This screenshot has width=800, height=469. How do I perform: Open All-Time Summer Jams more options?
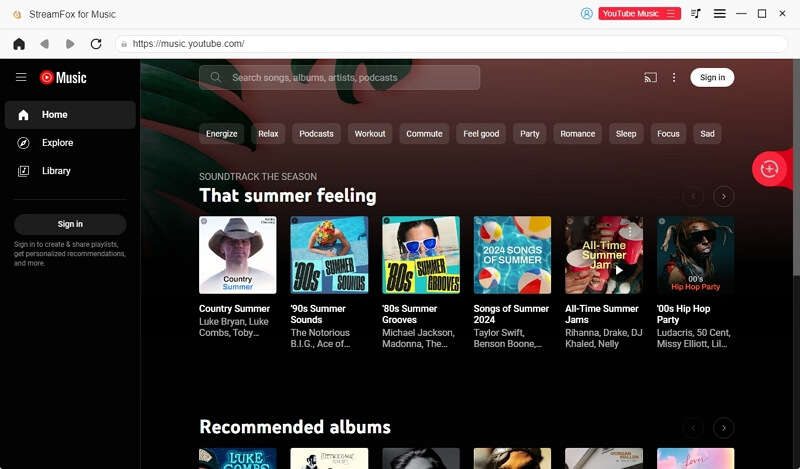[x=630, y=231]
